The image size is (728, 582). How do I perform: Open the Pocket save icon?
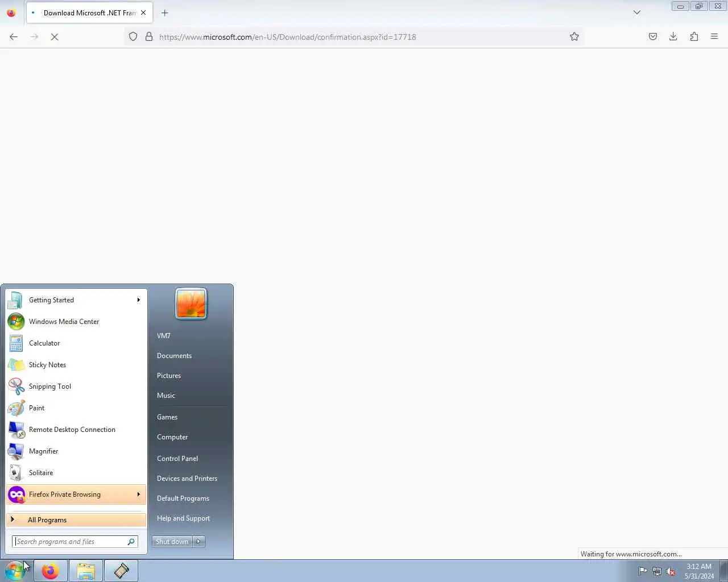[x=653, y=36]
